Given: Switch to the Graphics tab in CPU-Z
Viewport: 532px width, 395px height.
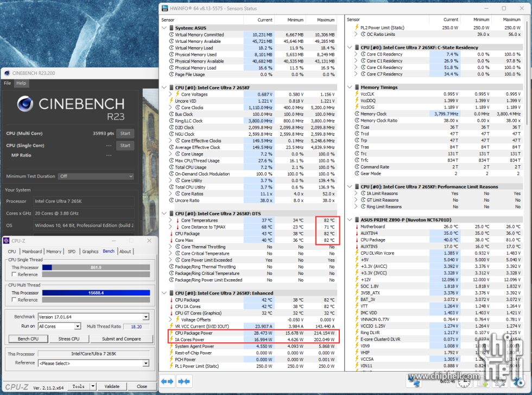Looking at the screenshot, I should tap(90, 252).
